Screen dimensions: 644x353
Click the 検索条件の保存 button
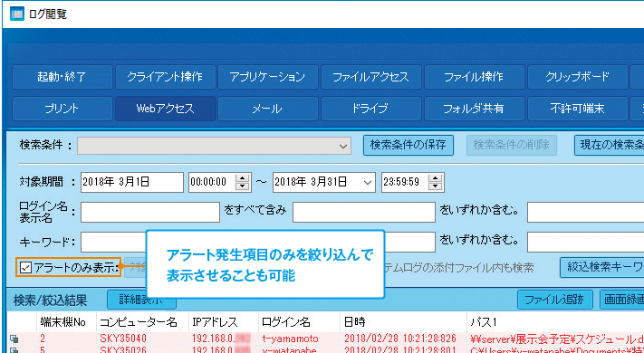coord(409,145)
